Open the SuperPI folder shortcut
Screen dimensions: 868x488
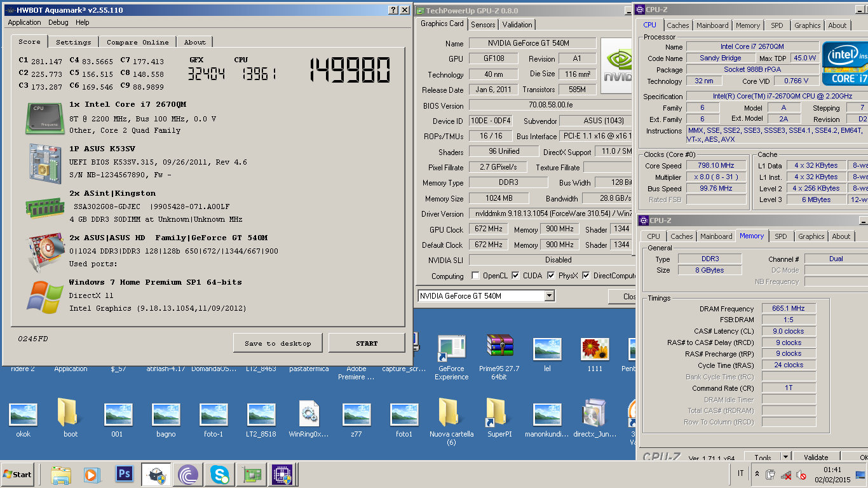pos(499,418)
